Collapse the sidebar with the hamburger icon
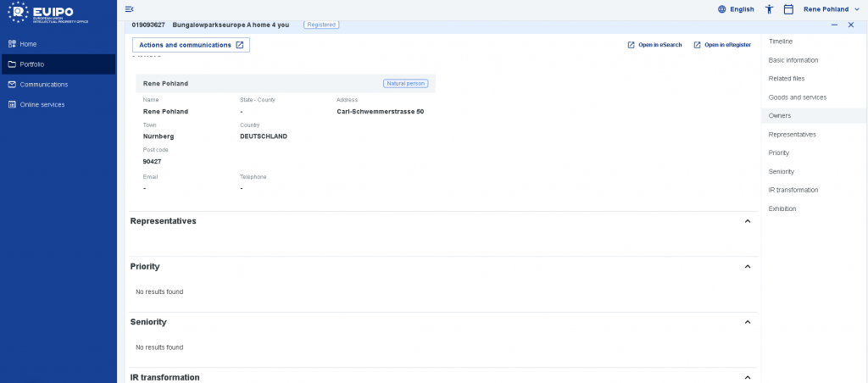The image size is (868, 383). click(x=129, y=8)
